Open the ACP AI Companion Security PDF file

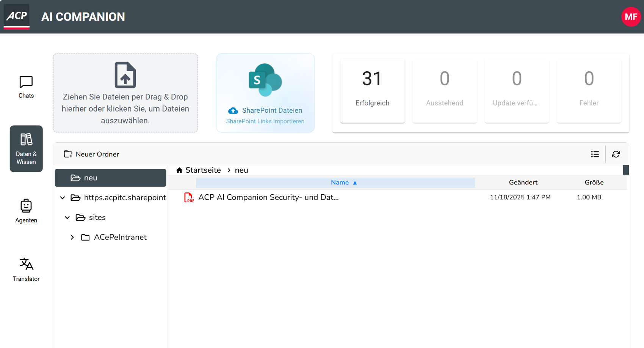tap(268, 197)
